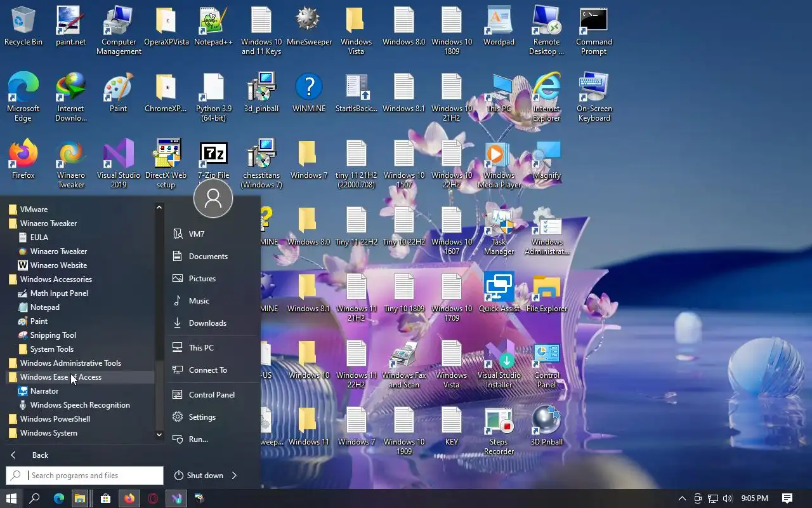Open Internet Download Manager shortcut

(70, 97)
